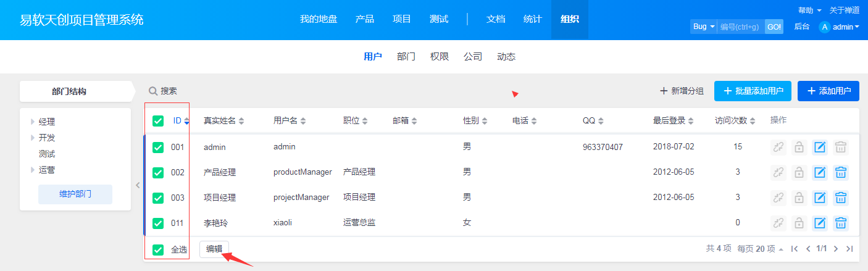Click the edit icon for xiaoli
This screenshot has width=868, height=271.
click(820, 223)
